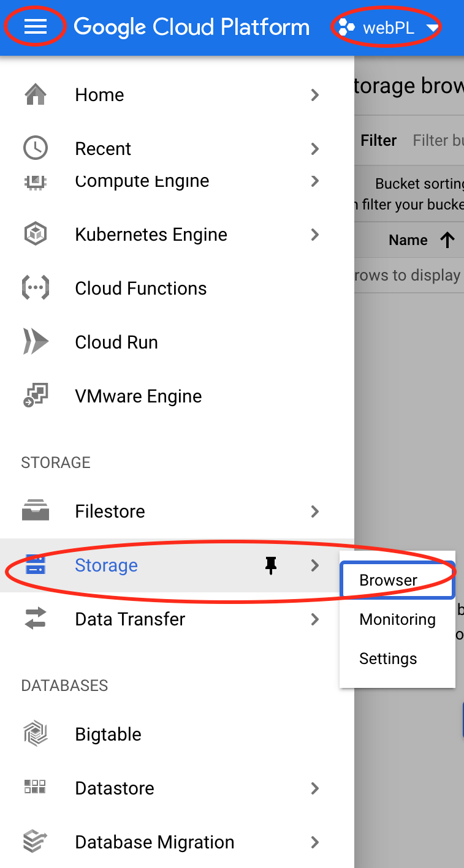The height and width of the screenshot is (868, 464).
Task: Select the VMware Engine icon
Action: [x=36, y=396]
